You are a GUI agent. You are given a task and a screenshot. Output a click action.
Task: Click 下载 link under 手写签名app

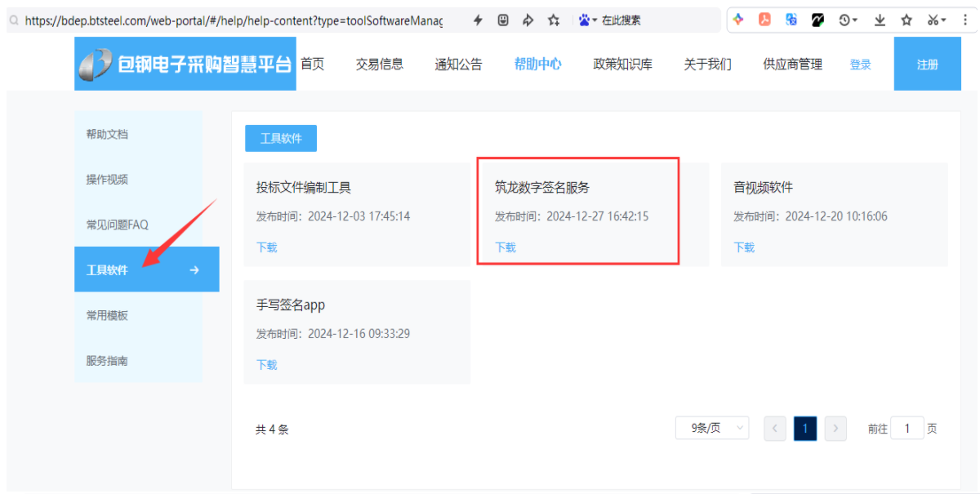267,365
